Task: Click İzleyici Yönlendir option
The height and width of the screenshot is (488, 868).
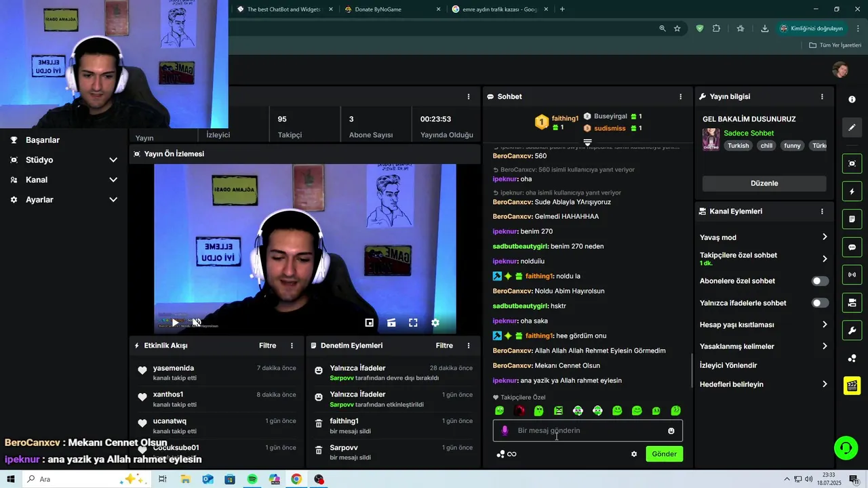Action: click(x=728, y=365)
